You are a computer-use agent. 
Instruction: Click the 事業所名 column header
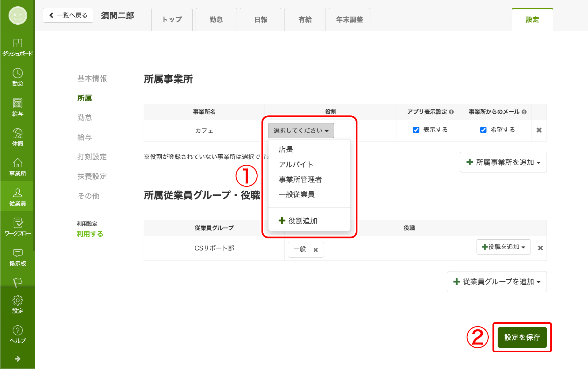coord(204,112)
